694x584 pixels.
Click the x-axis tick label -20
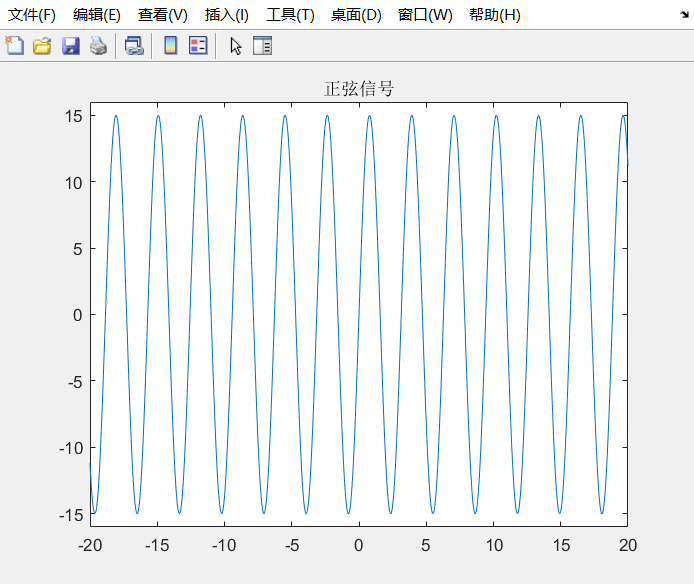tap(90, 545)
